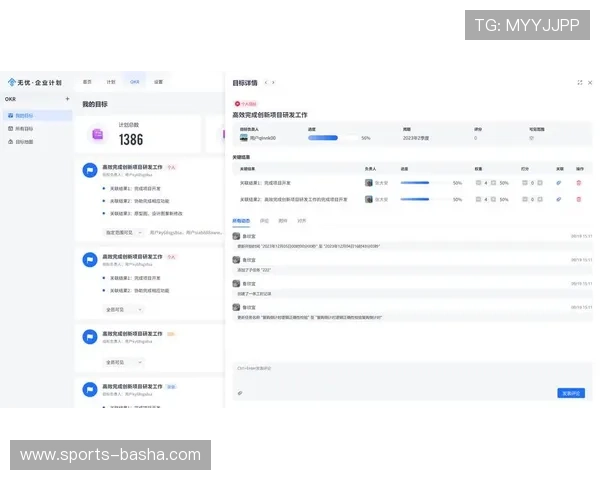
Task: Click 关键结果3 line in objective list
Action: (x=146, y=214)
